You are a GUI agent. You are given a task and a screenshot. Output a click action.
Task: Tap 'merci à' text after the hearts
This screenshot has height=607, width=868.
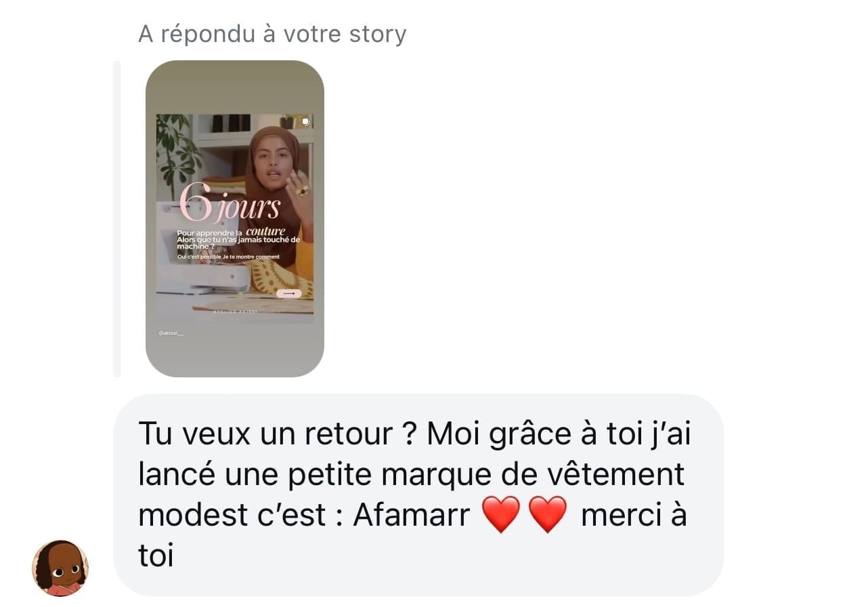(634, 515)
